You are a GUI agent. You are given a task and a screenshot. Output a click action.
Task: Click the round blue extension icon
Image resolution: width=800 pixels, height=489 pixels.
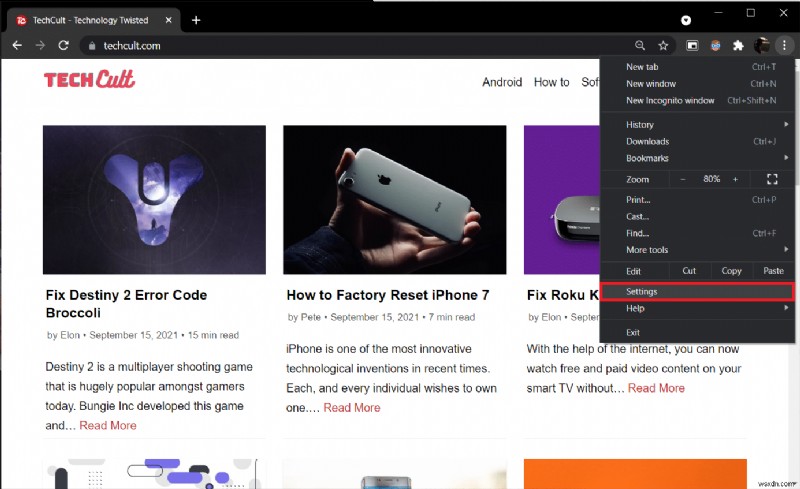(x=715, y=45)
